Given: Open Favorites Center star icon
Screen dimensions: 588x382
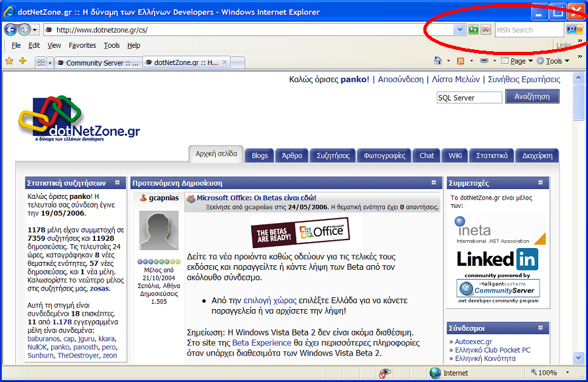Looking at the screenshot, I should [9, 61].
